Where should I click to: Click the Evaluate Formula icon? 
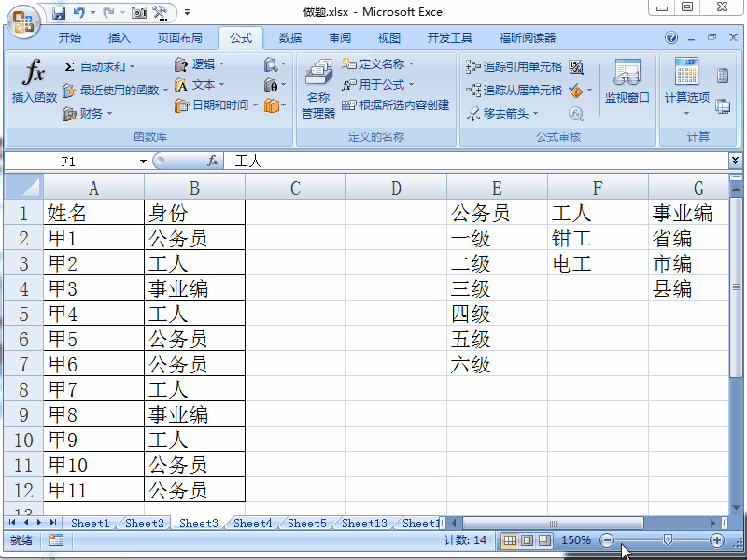575,113
